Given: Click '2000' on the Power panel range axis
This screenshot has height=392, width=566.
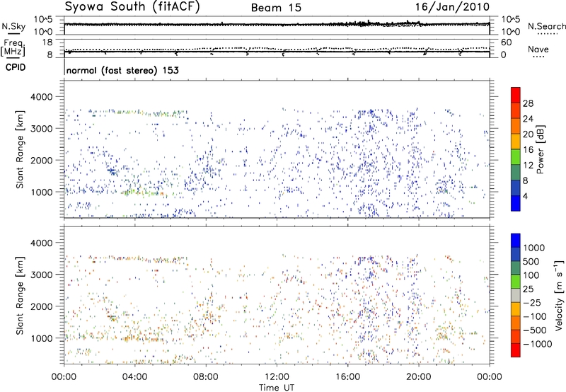Looking at the screenshot, I should pos(41,160).
